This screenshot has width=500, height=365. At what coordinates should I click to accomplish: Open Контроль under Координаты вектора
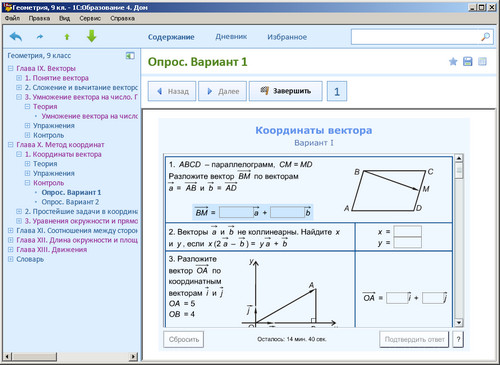[x=48, y=183]
